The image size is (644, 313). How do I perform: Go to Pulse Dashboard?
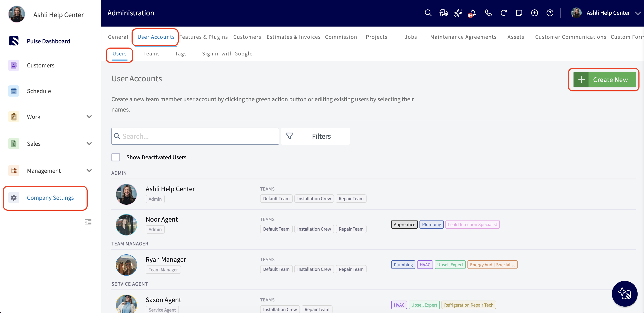click(x=48, y=41)
